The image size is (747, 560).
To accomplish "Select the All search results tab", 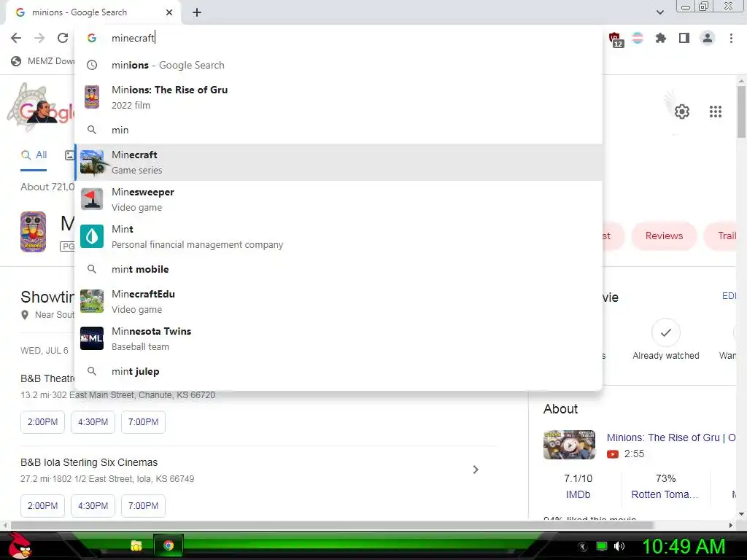I will point(34,155).
